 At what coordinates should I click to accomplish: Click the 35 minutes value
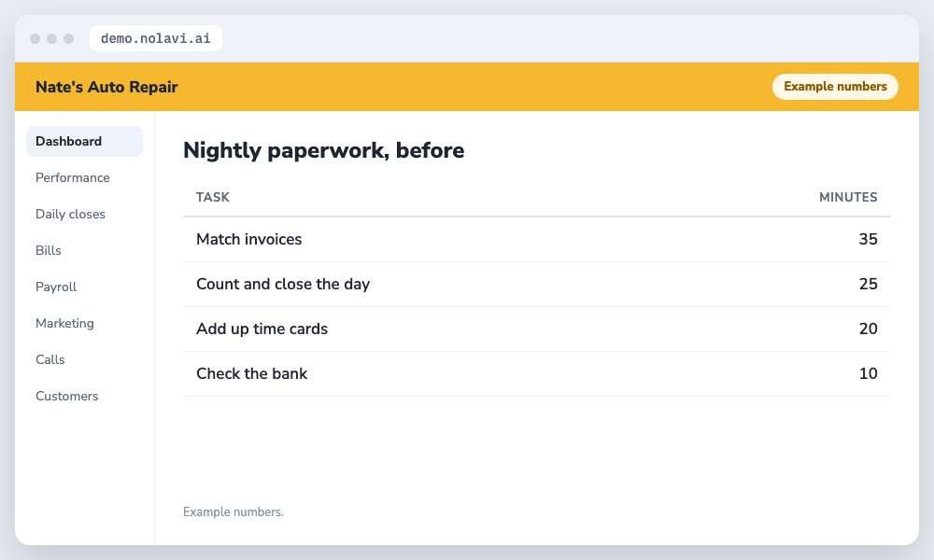pos(868,239)
